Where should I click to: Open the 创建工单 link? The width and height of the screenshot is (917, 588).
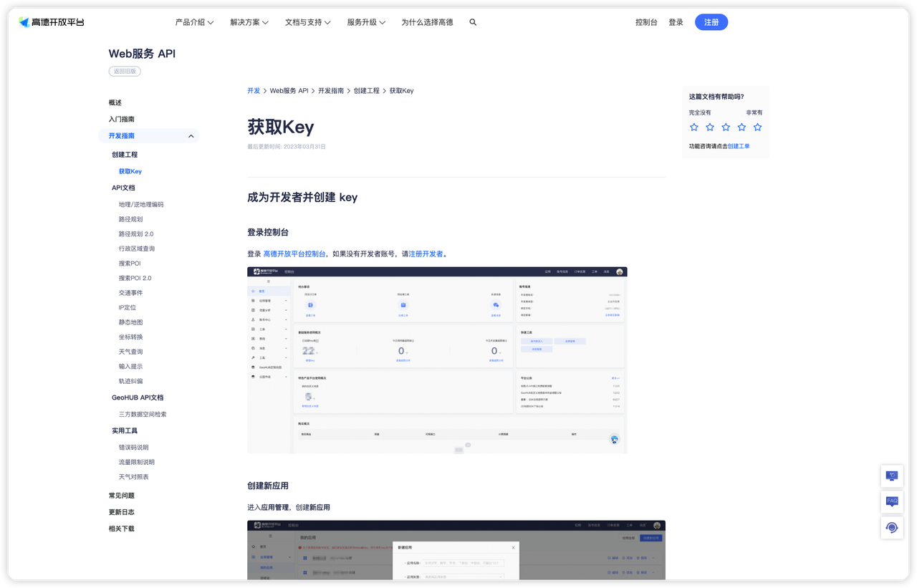739,146
